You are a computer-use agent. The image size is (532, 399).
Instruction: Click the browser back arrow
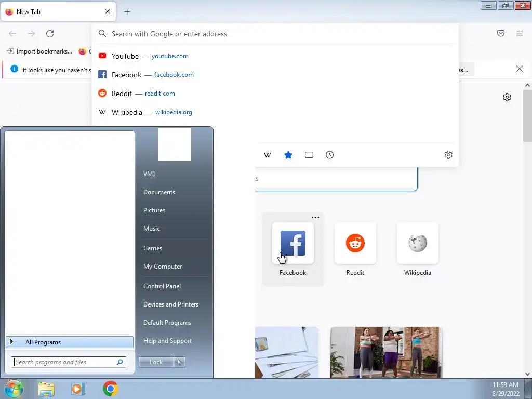[12, 34]
